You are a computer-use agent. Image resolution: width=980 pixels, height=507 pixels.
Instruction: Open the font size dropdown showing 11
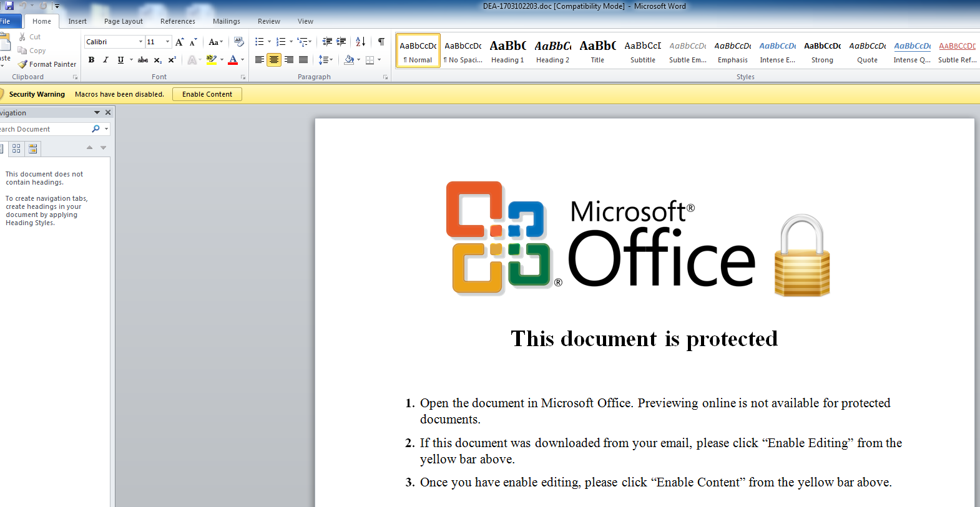click(x=167, y=42)
